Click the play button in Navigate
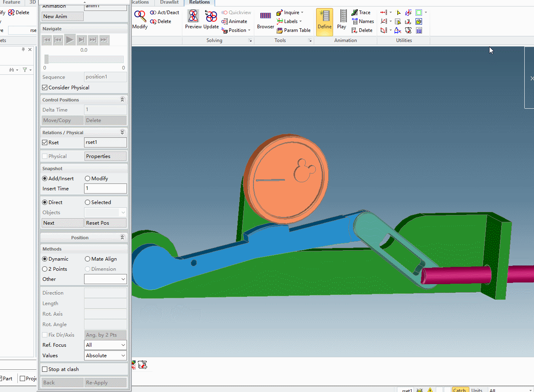Viewport: 534px width, 392px height. (70, 40)
